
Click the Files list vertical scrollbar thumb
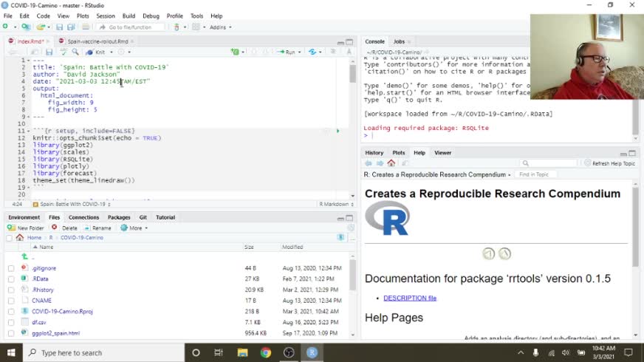pyautogui.click(x=352, y=276)
